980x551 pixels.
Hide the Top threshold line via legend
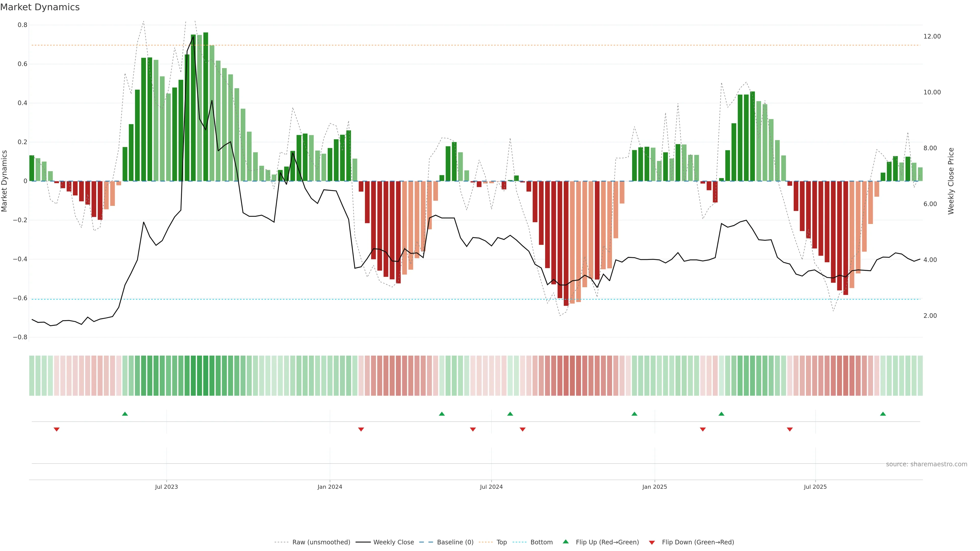pos(501,542)
